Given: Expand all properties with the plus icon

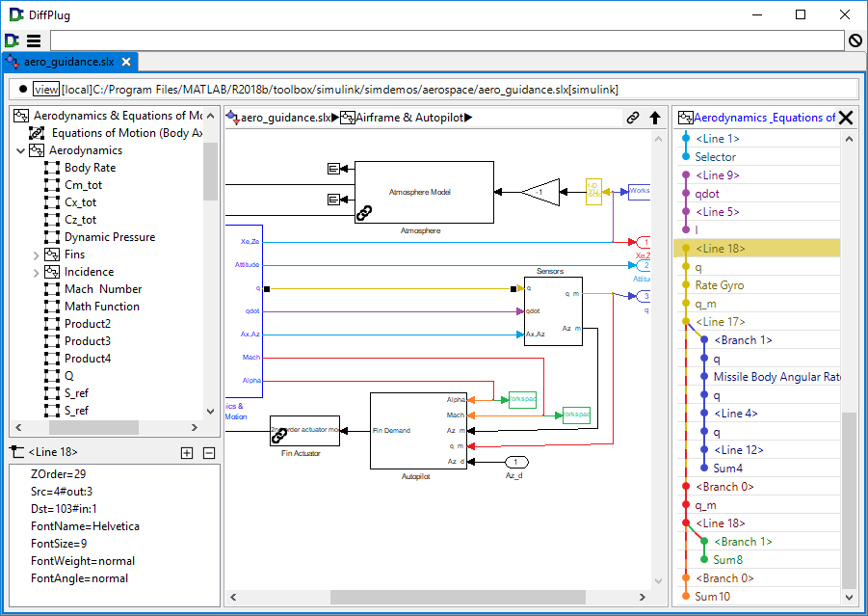Looking at the screenshot, I should pos(187,452).
